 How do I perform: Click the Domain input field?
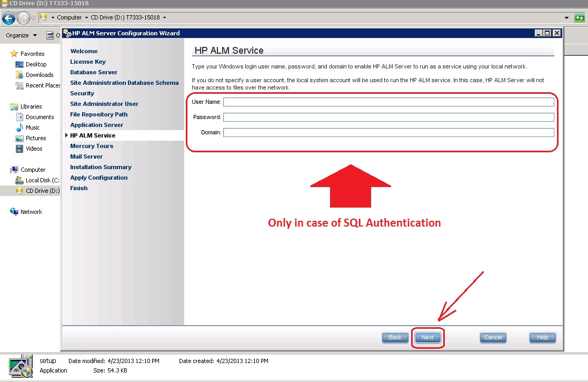(388, 132)
